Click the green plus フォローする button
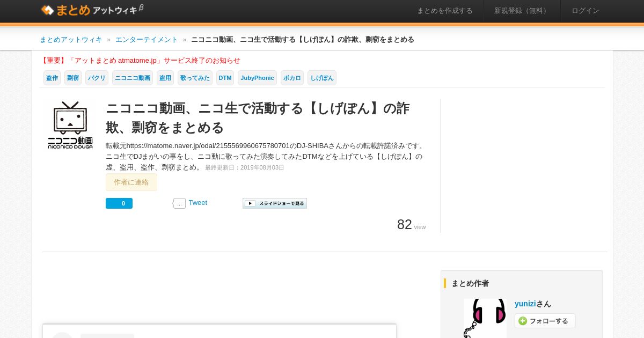 pos(545,321)
